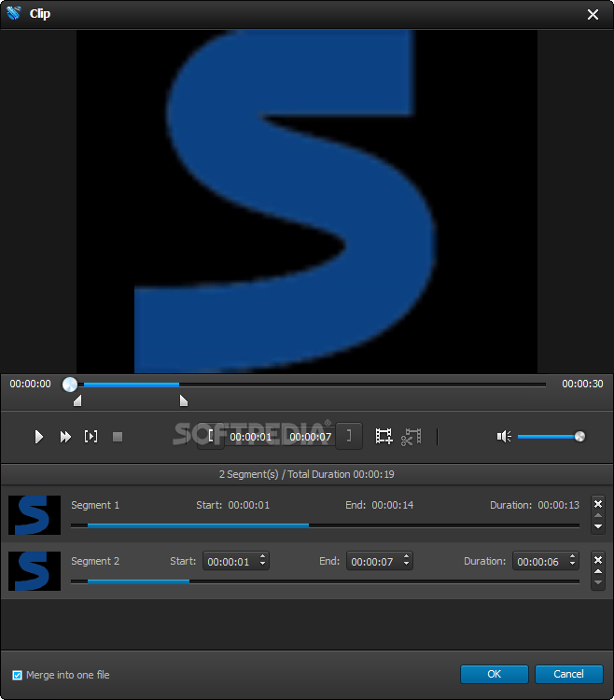Viewport: 614px width, 700px height.
Task: Toggle Merge into one file checkbox
Action: [x=17, y=675]
